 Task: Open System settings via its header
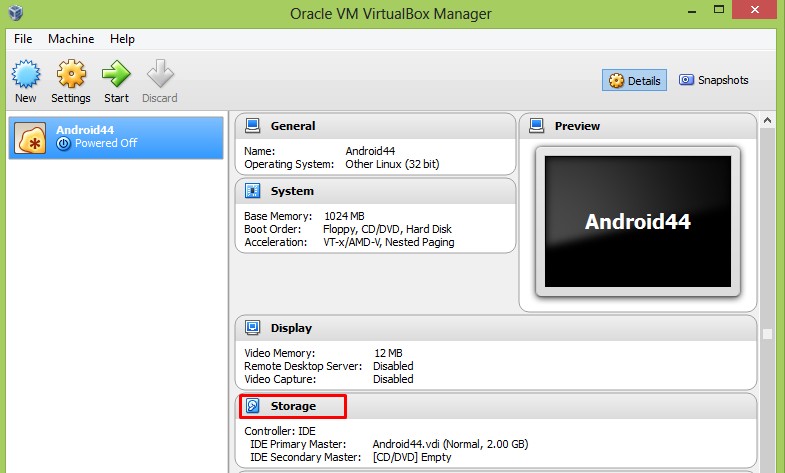[x=292, y=191]
